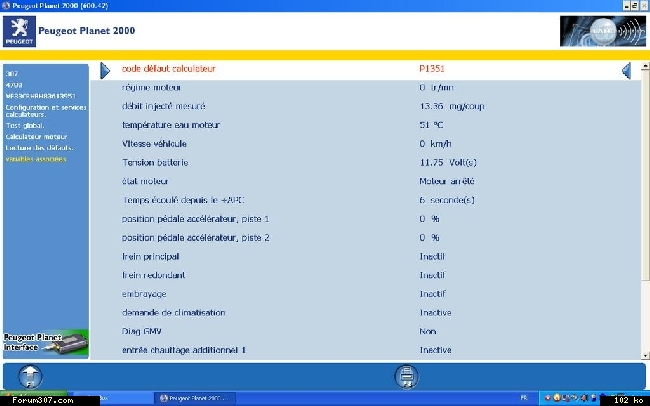Click the blue left-pointing arrow near scrollbar
This screenshot has width=650, height=406.
(x=626, y=71)
